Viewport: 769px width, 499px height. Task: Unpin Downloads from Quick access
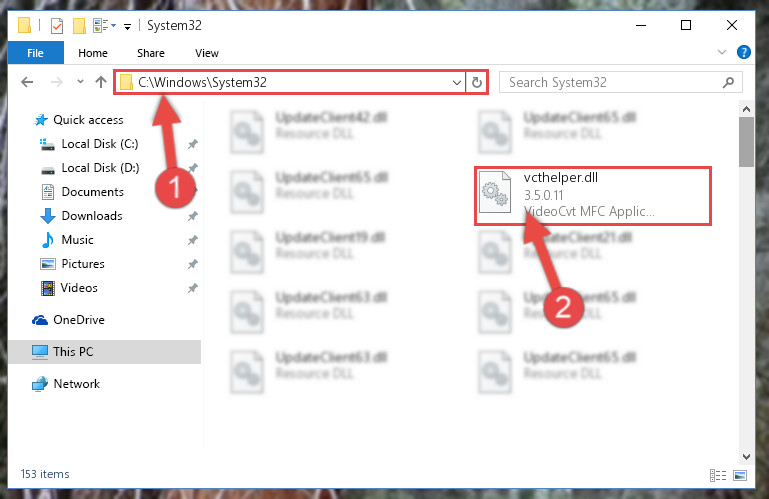pyautogui.click(x=192, y=216)
